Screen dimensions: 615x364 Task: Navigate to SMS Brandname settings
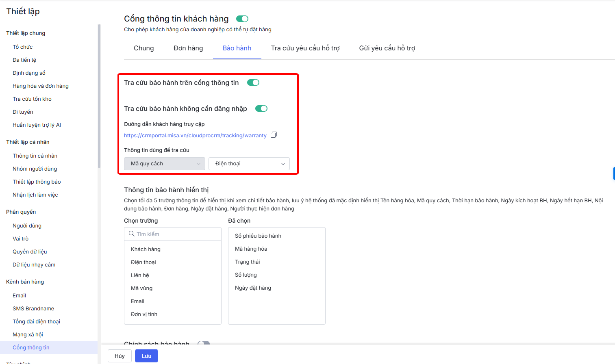33,309
